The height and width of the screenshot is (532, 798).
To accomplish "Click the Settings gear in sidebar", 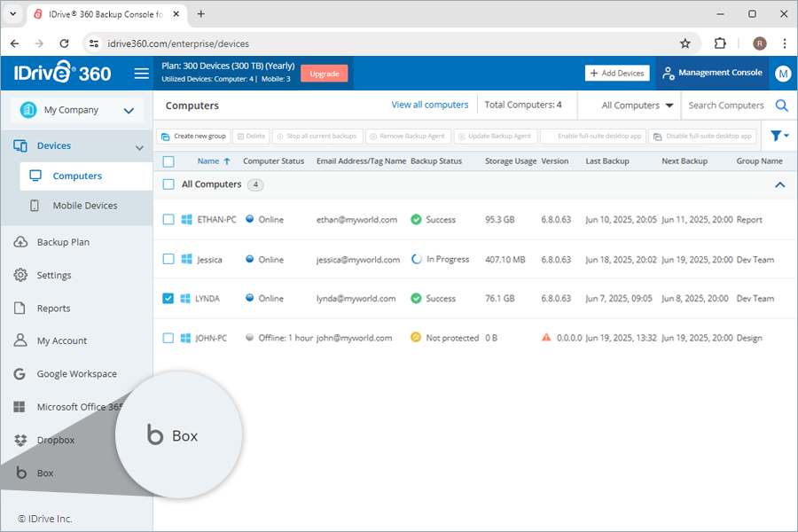I will (53, 275).
